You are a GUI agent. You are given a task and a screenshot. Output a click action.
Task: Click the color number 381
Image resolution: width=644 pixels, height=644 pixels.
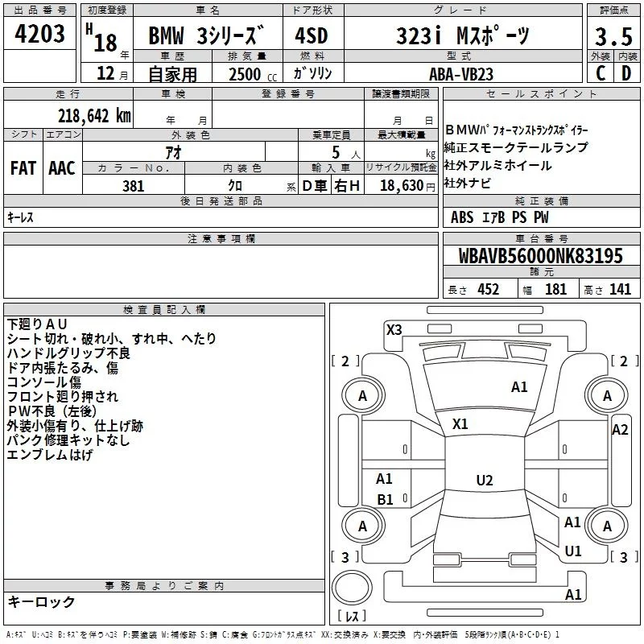(133, 186)
